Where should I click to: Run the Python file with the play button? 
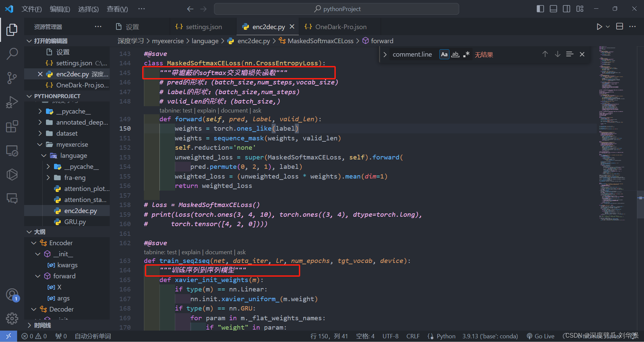coord(599,26)
